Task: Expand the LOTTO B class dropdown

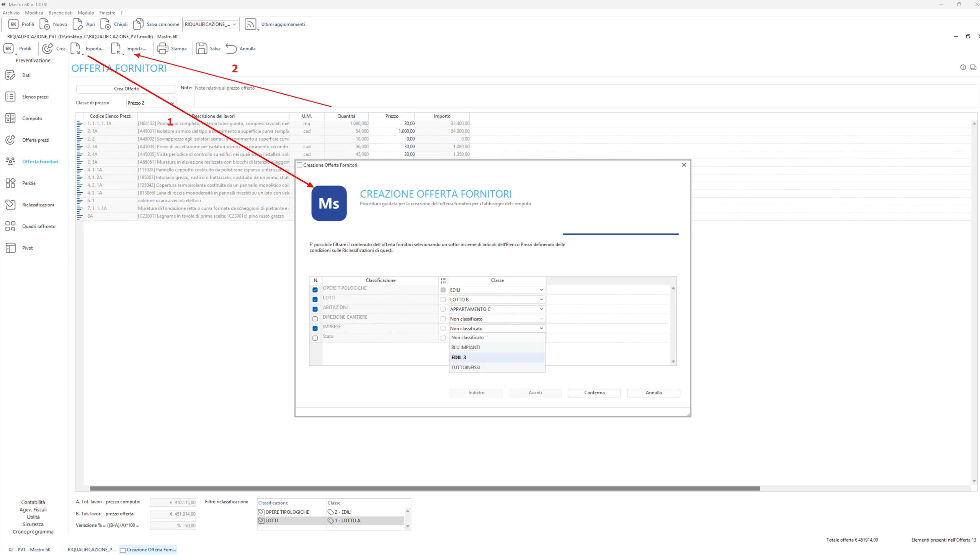Action: tap(541, 300)
